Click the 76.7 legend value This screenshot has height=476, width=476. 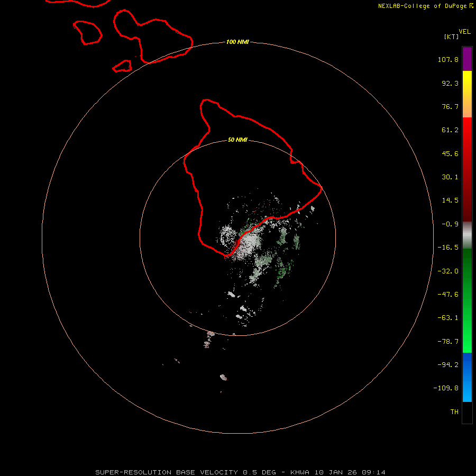click(450, 106)
